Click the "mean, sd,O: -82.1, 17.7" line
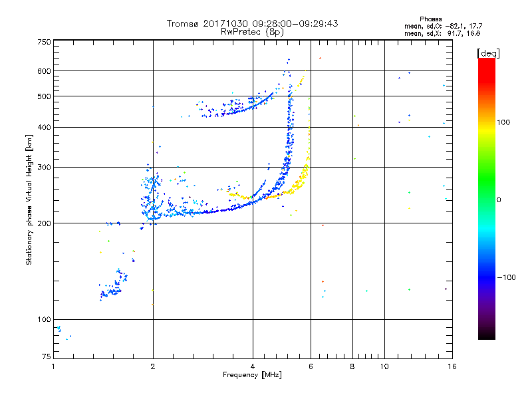This screenshot has height=399, width=532. coord(443,26)
